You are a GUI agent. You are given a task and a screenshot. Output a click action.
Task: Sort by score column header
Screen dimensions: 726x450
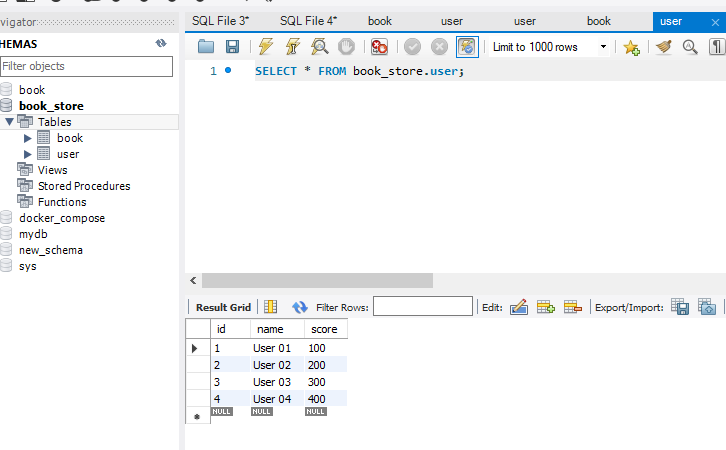(325, 329)
